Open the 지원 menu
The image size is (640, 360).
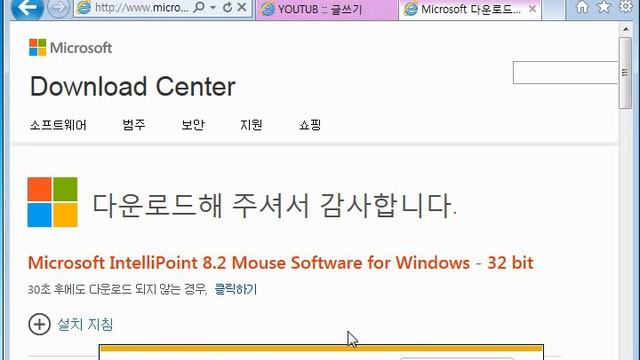[x=251, y=125]
